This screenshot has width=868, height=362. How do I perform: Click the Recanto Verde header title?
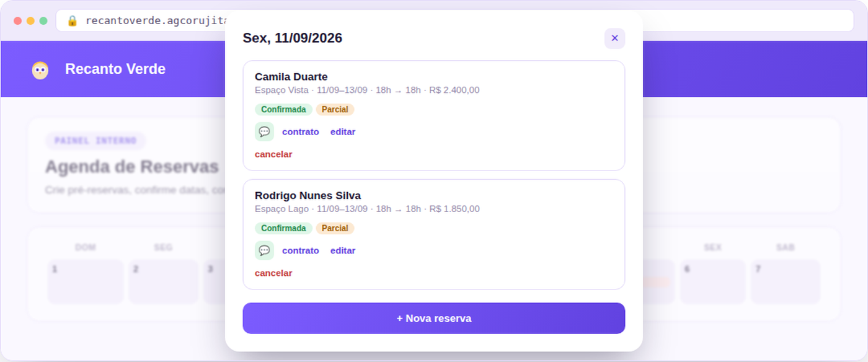point(115,69)
